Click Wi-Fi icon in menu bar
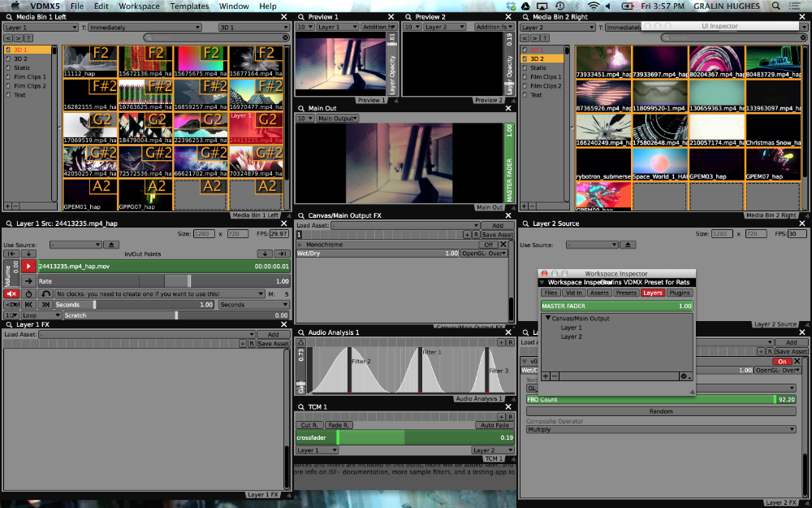 pos(594,7)
